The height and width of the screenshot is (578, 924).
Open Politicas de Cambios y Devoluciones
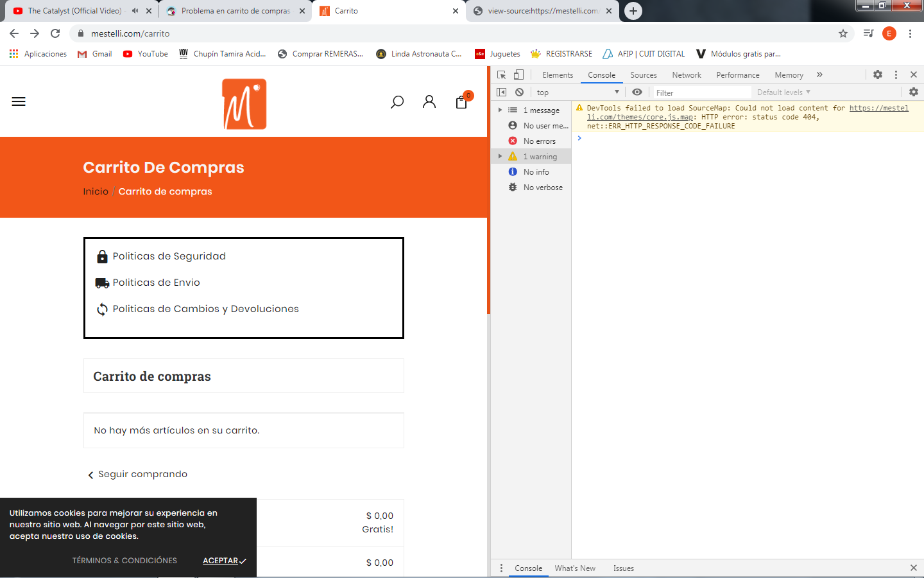tap(206, 309)
